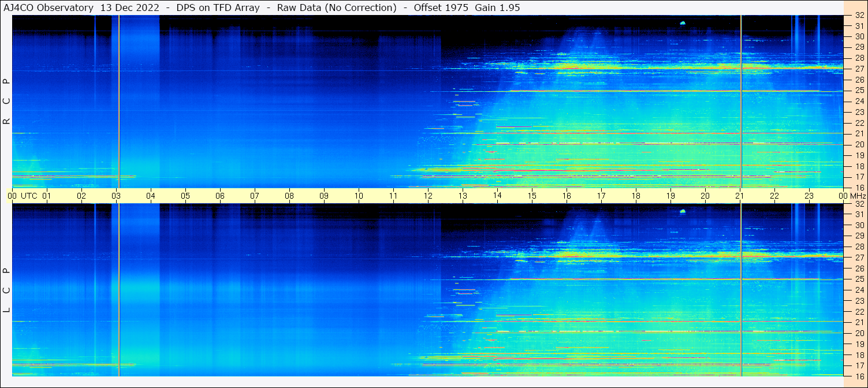Click the 08 hour label on time axis
Viewport: 868px width, 388px height.
[289, 196]
